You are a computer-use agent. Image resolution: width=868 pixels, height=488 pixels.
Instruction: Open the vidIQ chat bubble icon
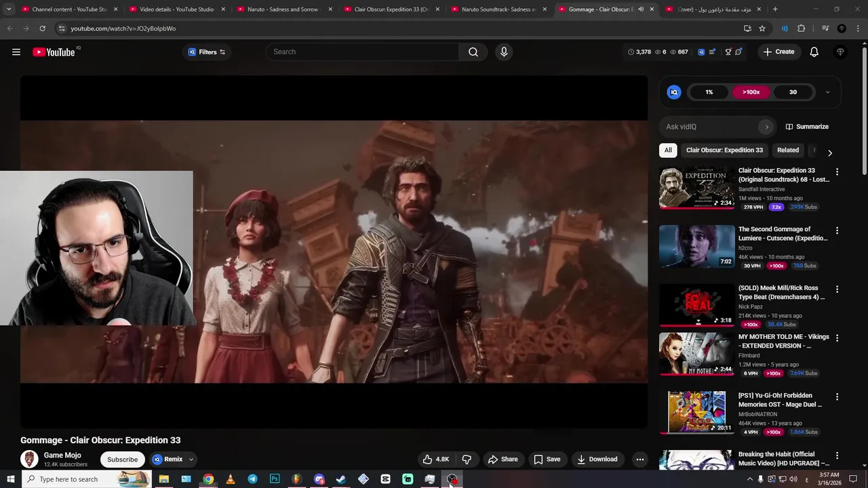tap(738, 52)
